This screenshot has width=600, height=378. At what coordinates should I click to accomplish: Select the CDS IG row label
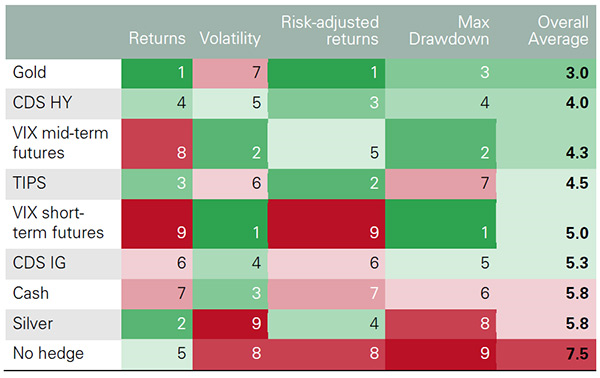coord(39,263)
